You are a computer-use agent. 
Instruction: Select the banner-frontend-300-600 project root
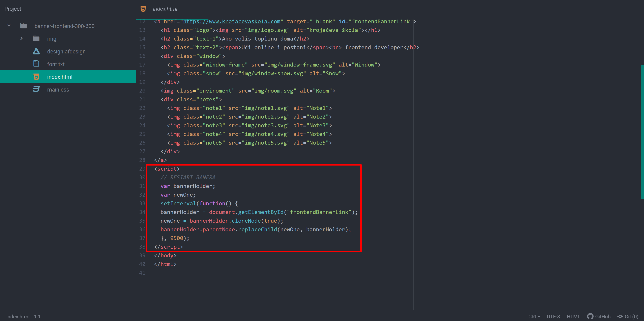click(68, 26)
